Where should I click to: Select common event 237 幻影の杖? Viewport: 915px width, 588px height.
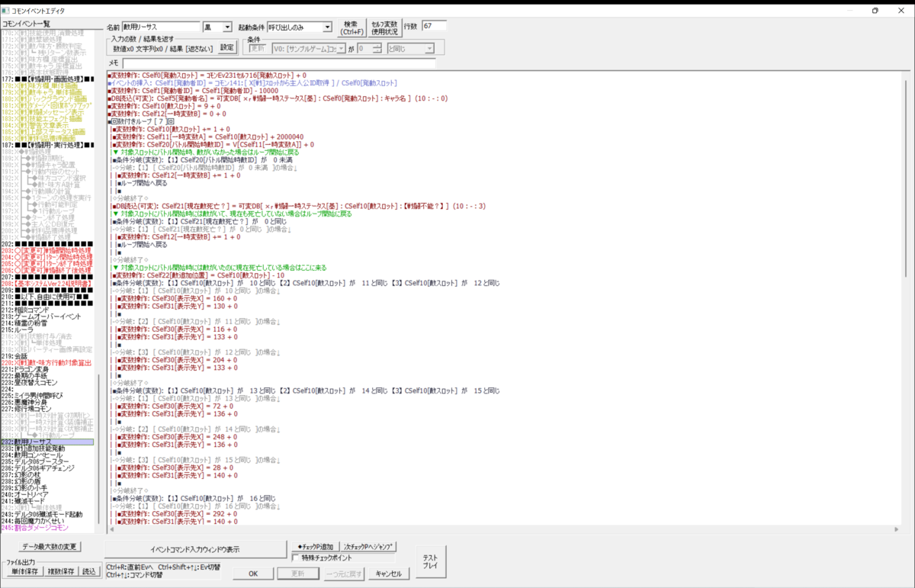tap(48, 475)
